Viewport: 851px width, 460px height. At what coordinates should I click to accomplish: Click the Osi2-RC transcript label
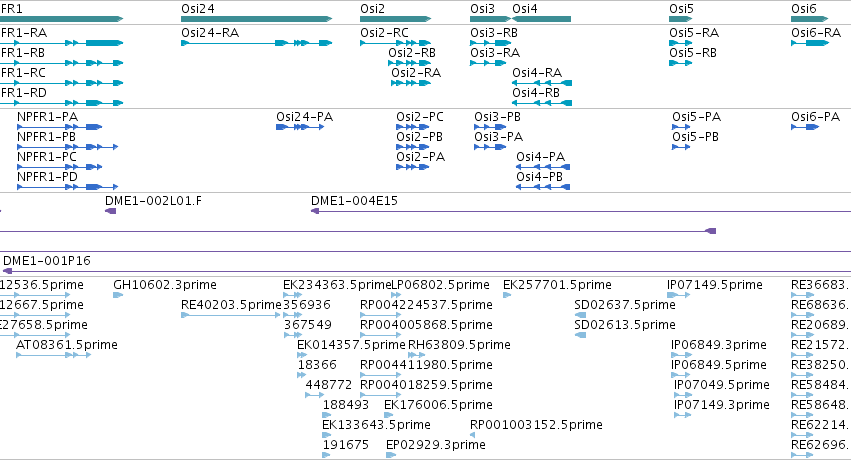point(384,33)
